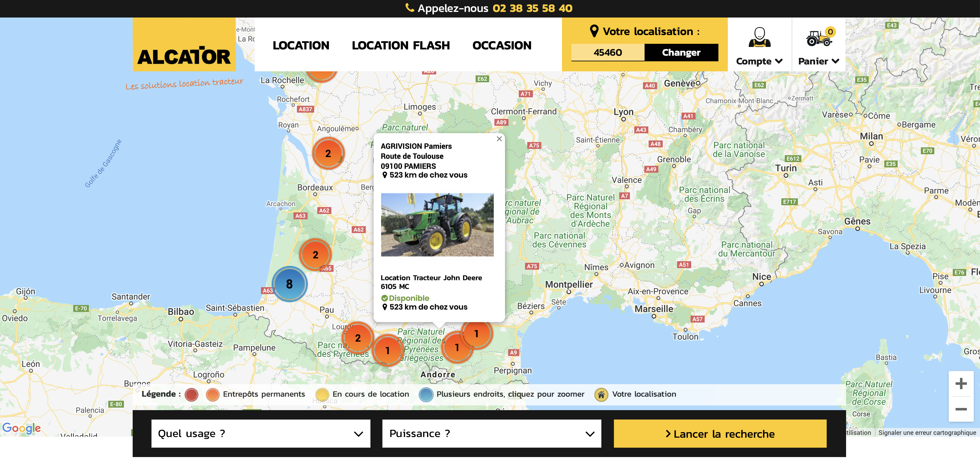Click the orange Entrepôts permanents legend circle
The image size is (980, 463).
pos(212,394)
